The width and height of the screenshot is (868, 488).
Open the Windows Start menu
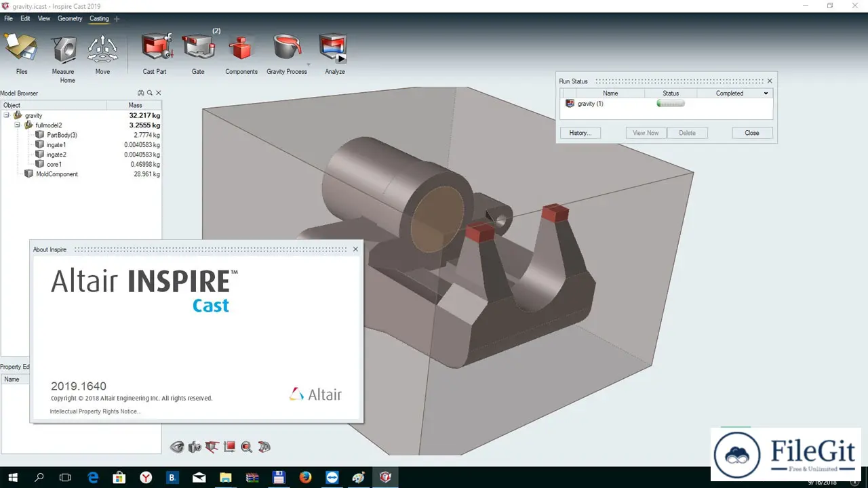click(x=12, y=478)
